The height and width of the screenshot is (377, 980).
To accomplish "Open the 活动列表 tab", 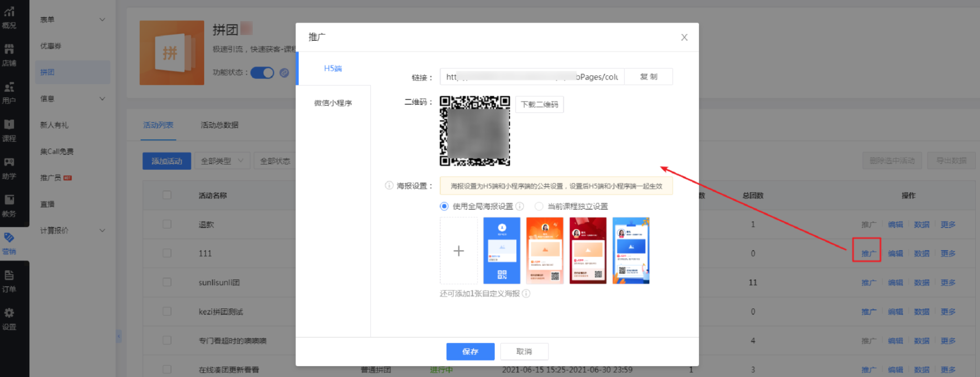I will [158, 125].
